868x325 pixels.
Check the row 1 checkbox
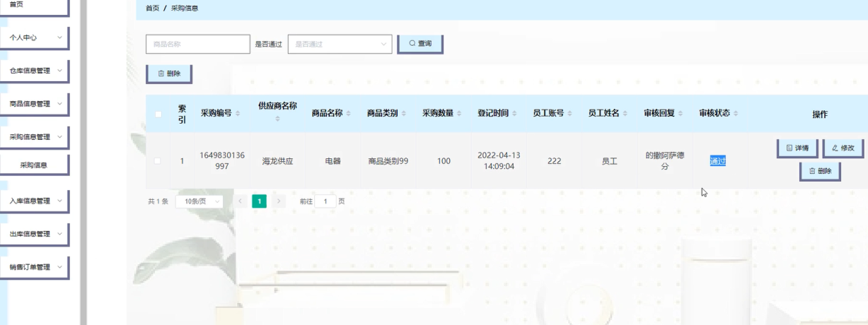(158, 161)
